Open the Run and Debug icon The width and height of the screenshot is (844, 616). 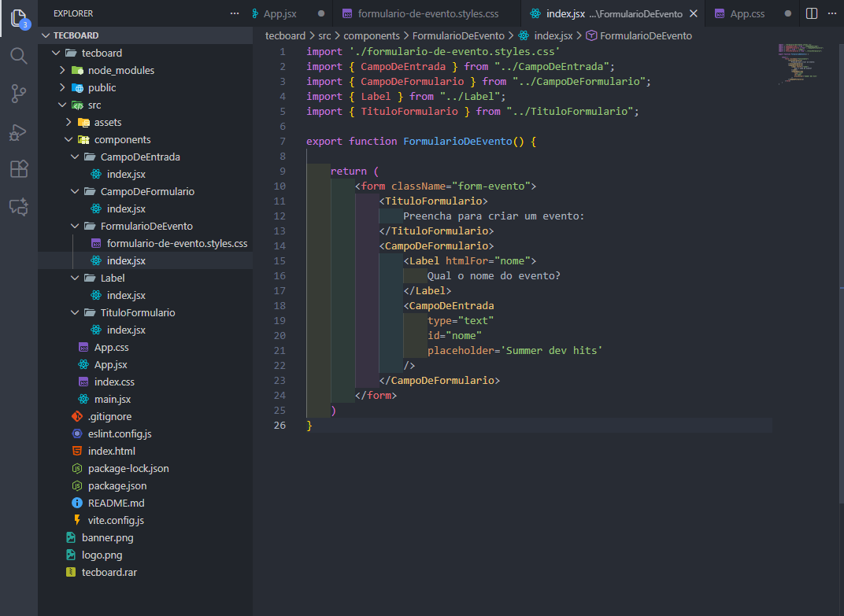[18, 131]
